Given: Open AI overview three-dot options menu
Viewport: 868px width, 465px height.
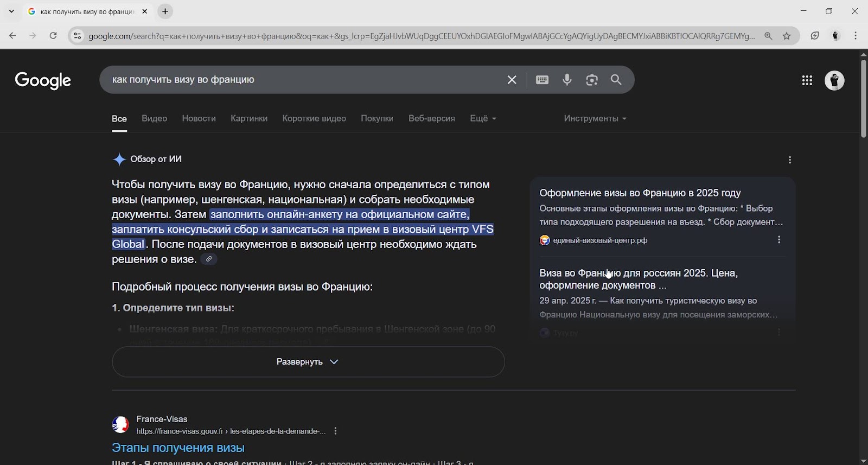Looking at the screenshot, I should (790, 160).
